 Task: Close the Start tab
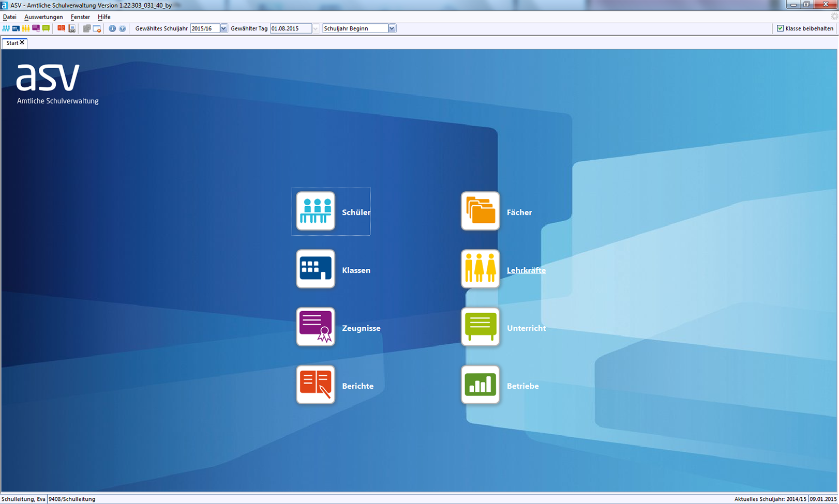click(22, 43)
